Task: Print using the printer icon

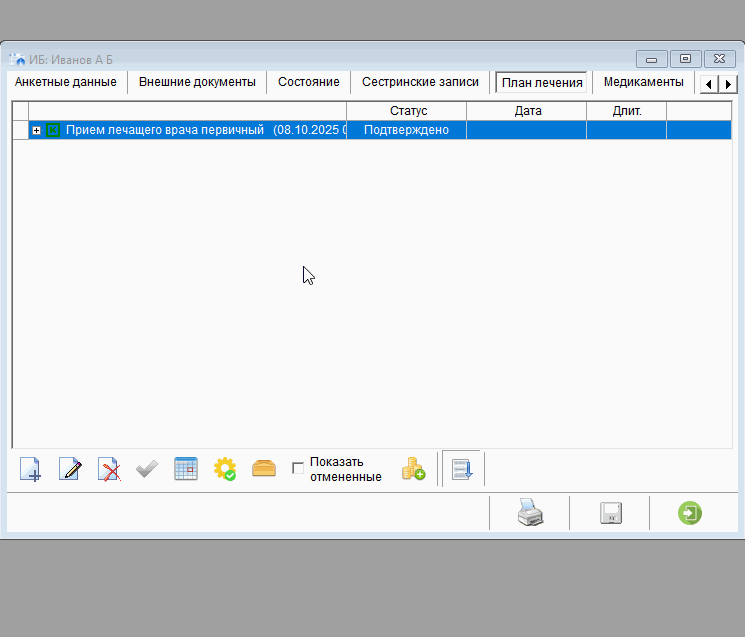Action: coord(529,513)
